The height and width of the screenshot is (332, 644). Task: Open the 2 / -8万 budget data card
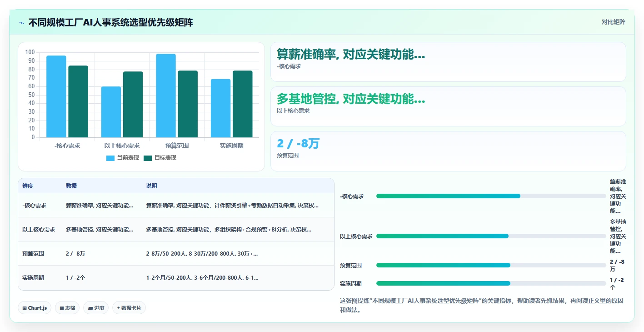click(x=448, y=151)
